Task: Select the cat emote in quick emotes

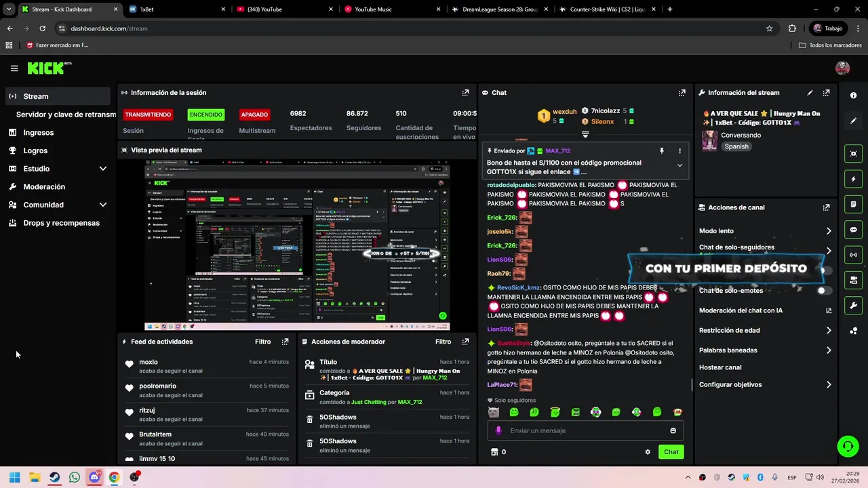Action: pyautogui.click(x=494, y=412)
